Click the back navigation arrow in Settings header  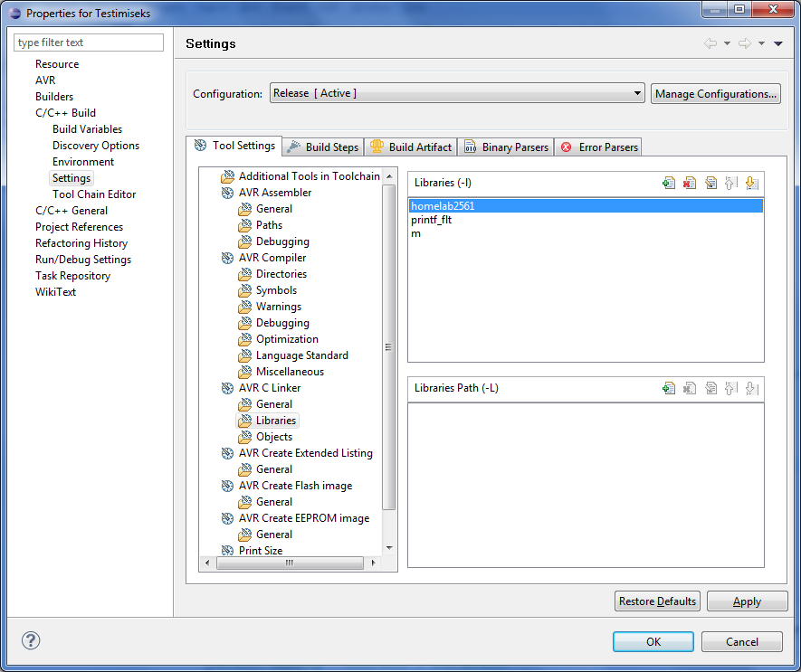click(710, 43)
